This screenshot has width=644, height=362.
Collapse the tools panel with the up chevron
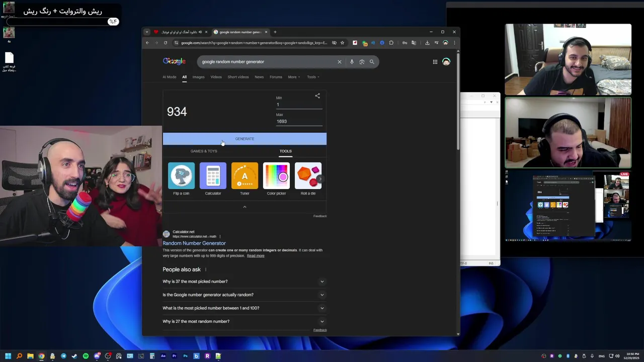pyautogui.click(x=245, y=207)
